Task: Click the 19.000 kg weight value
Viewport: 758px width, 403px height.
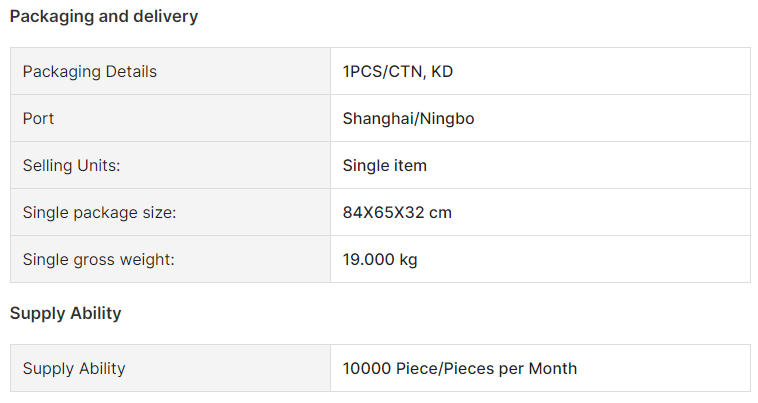Action: click(x=380, y=259)
